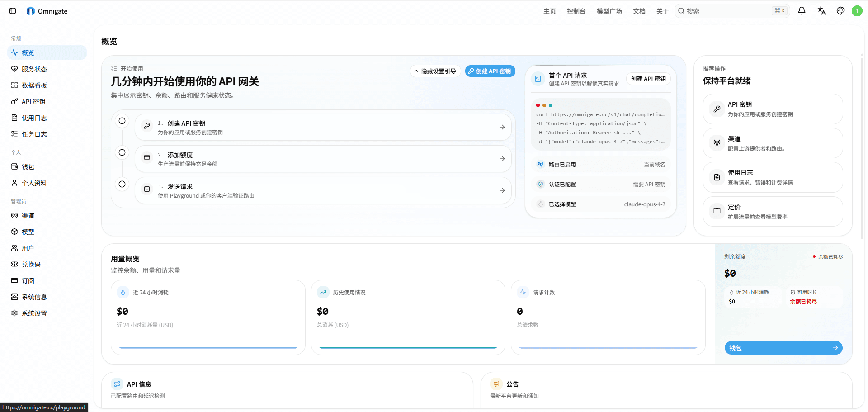
Task: Open 服务状态 in the sidebar
Action: (47, 69)
